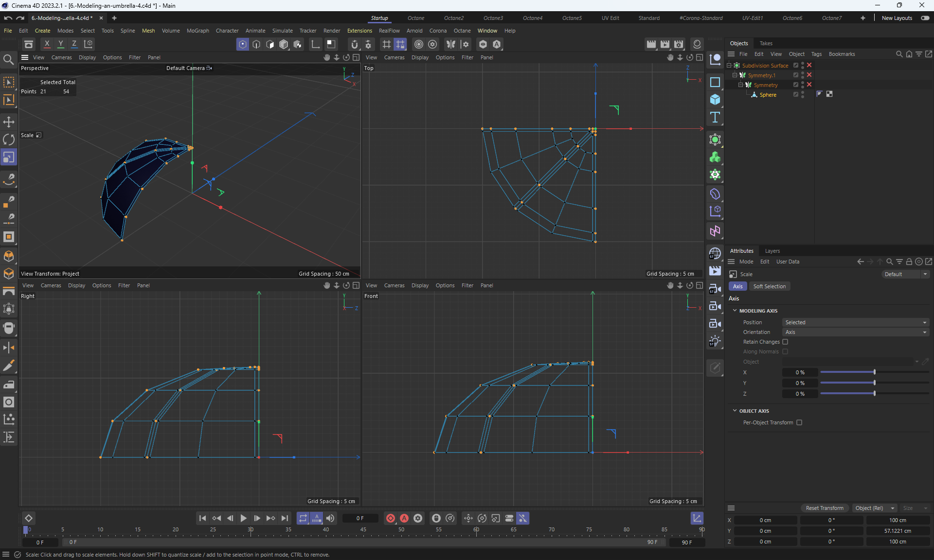Image resolution: width=934 pixels, height=560 pixels.
Task: Check the Per-Object Transform checkbox
Action: [799, 422]
